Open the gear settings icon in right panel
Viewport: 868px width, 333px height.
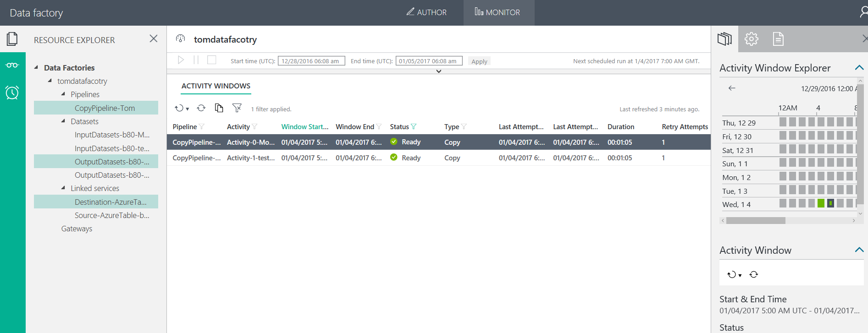tap(752, 39)
